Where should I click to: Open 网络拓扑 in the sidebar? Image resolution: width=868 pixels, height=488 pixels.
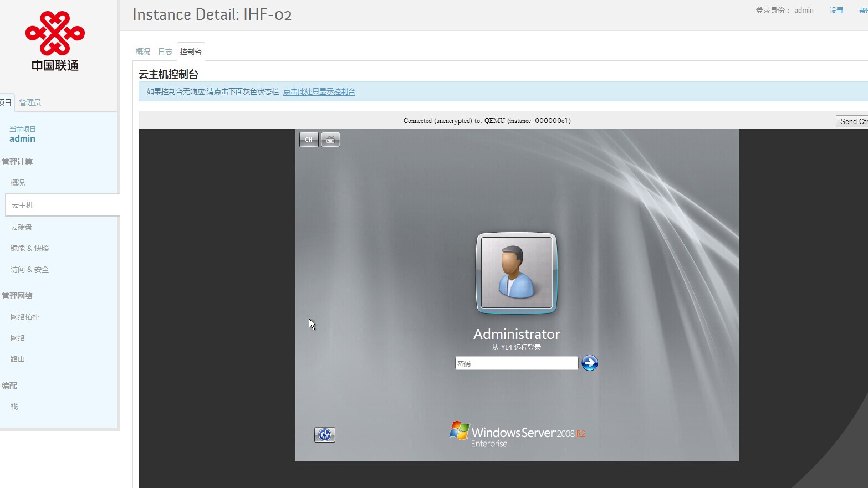tap(25, 317)
